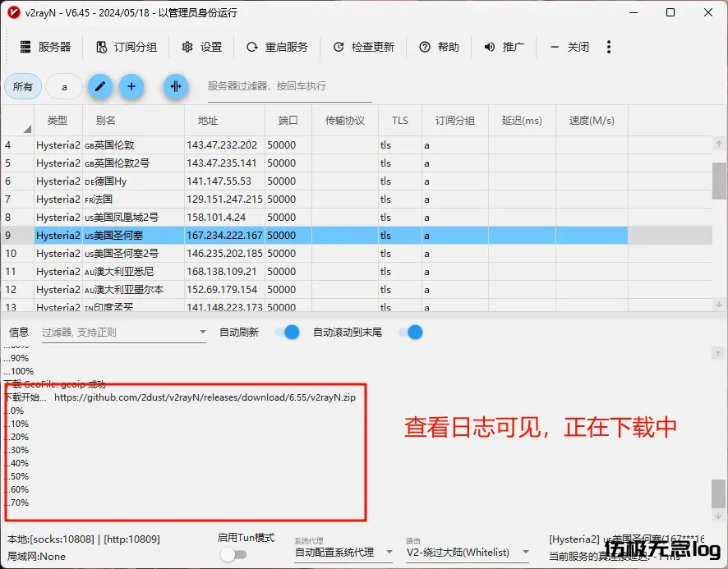Enable the 启用Tun模式 switch
The image size is (728, 569).
(x=233, y=554)
